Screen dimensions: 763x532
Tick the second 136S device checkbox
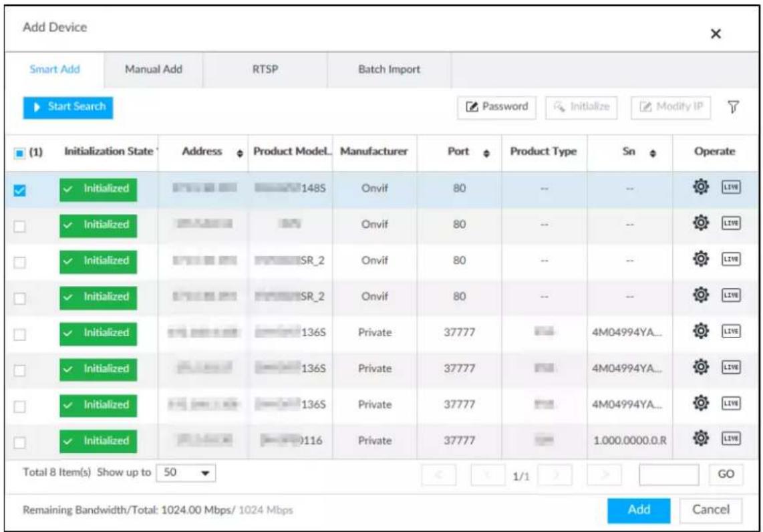pyautogui.click(x=19, y=370)
